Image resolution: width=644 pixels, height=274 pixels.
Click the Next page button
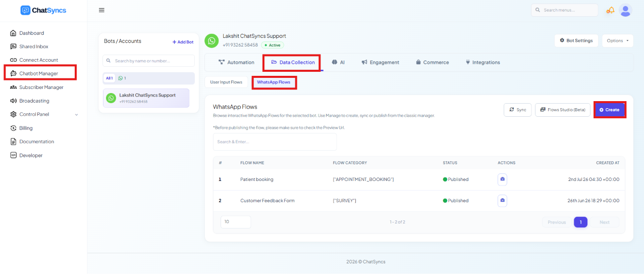[x=604, y=222]
